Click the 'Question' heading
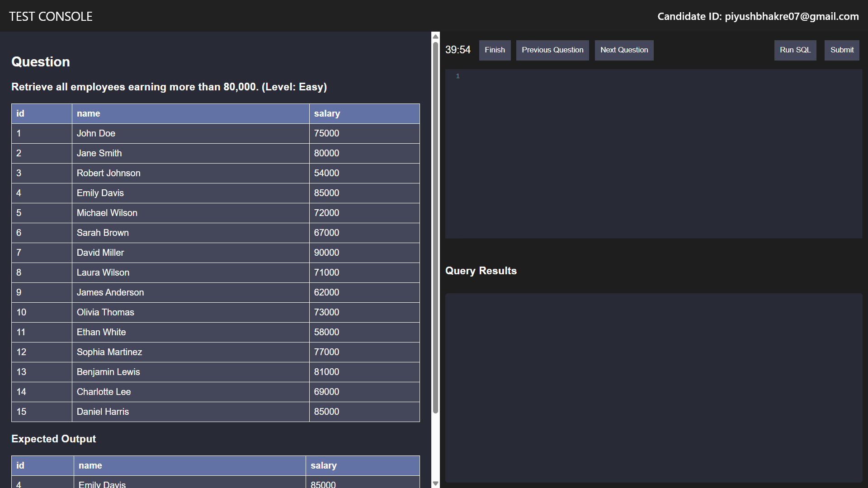The height and width of the screenshot is (488, 868). pos(41,62)
